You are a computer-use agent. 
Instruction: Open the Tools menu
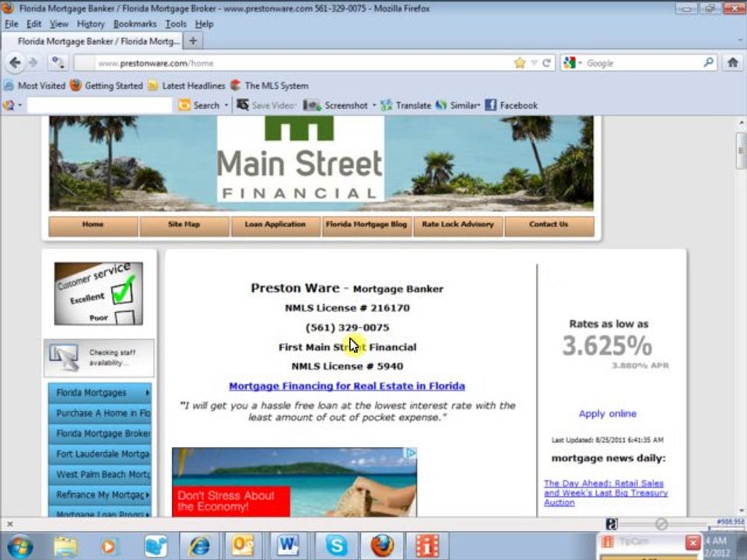(x=176, y=24)
